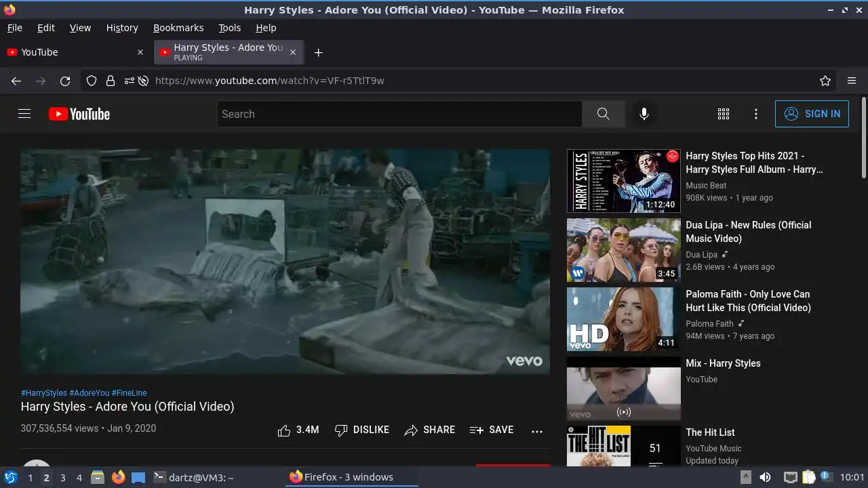
Task: Click the DISLIKE button
Action: 362,430
